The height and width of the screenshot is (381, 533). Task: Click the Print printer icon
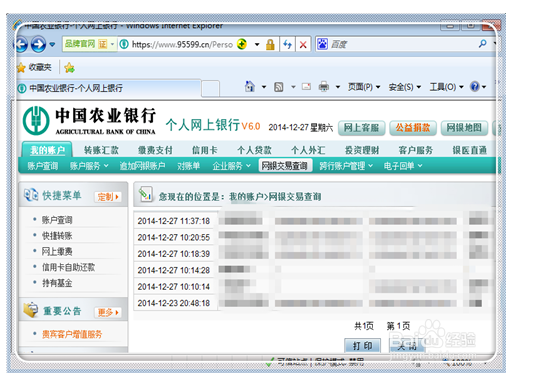(324, 87)
